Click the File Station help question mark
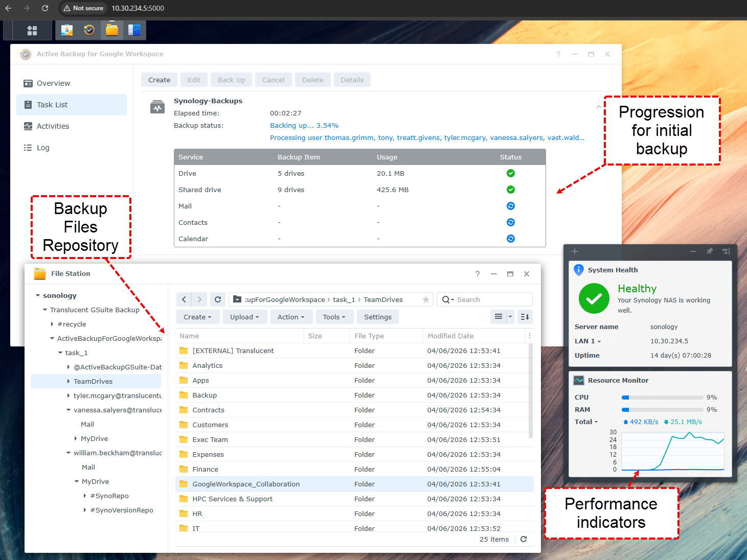 478,274
